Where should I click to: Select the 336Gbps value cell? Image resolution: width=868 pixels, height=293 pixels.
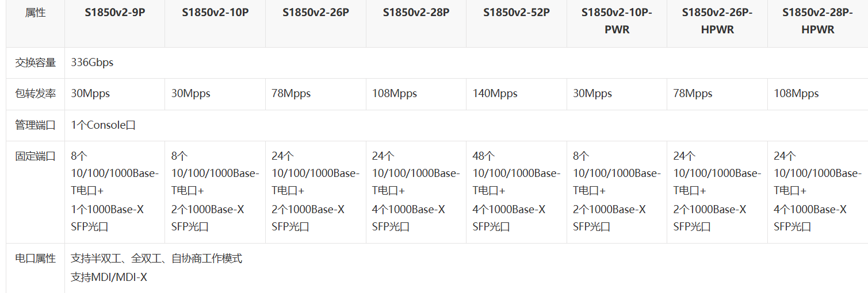tap(92, 63)
